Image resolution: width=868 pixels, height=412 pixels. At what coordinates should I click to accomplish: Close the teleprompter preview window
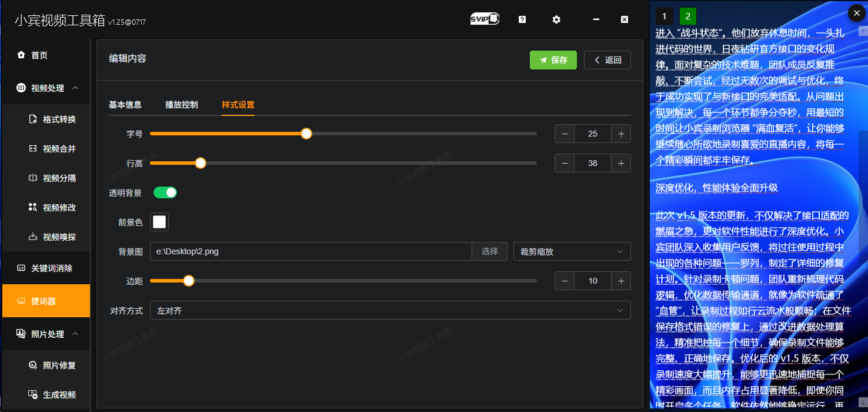pos(856,13)
